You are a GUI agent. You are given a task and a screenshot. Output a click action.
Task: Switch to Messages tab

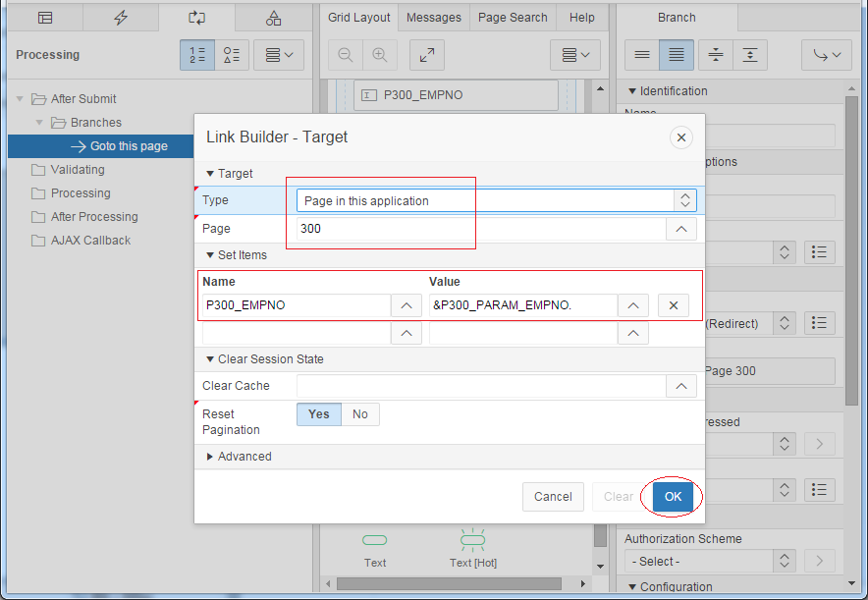coord(434,18)
